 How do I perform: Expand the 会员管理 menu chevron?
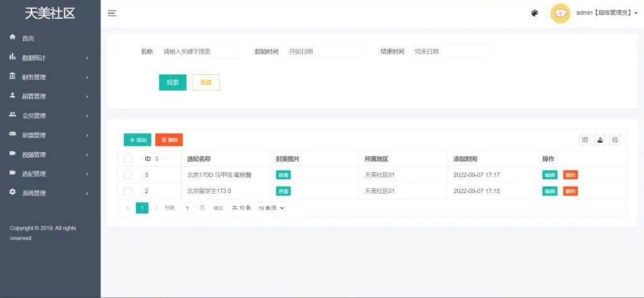(87, 116)
